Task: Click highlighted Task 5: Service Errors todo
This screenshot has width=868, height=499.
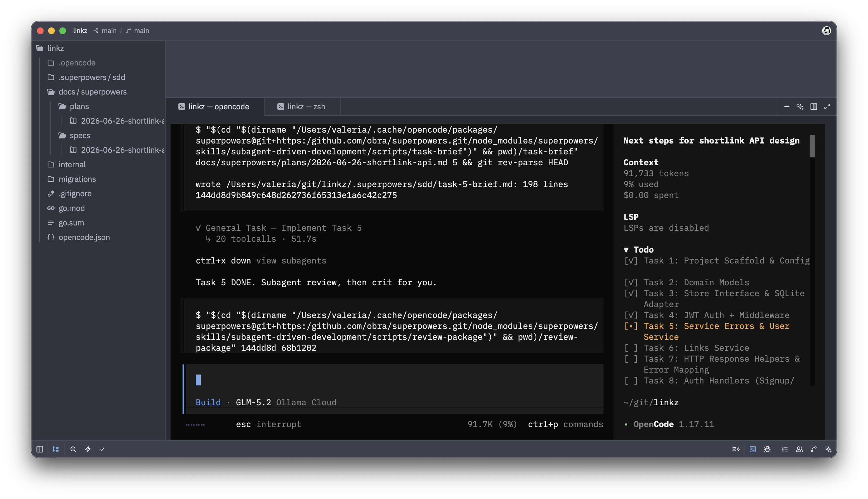Action: tap(706, 331)
